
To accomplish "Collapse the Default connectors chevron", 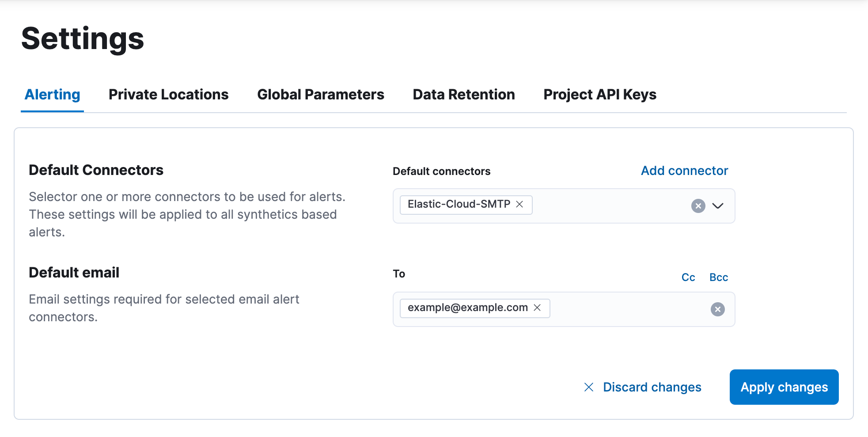I will [x=719, y=206].
